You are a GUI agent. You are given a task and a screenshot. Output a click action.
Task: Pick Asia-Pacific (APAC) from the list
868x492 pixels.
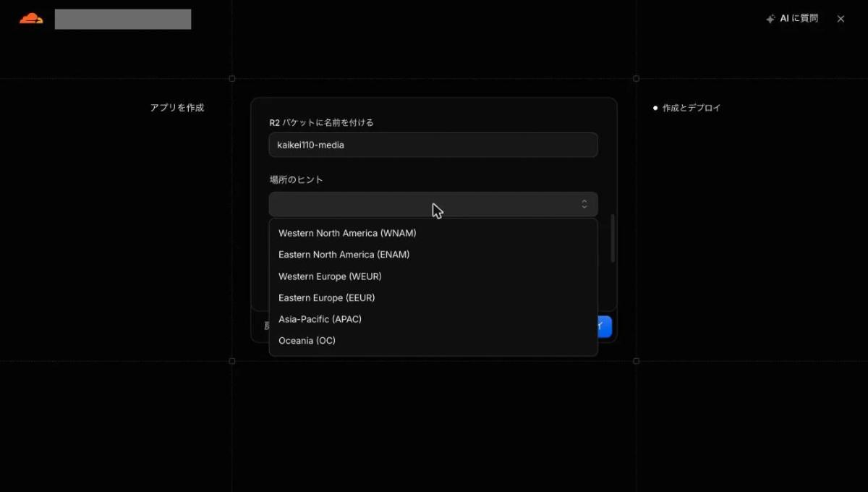433,319
